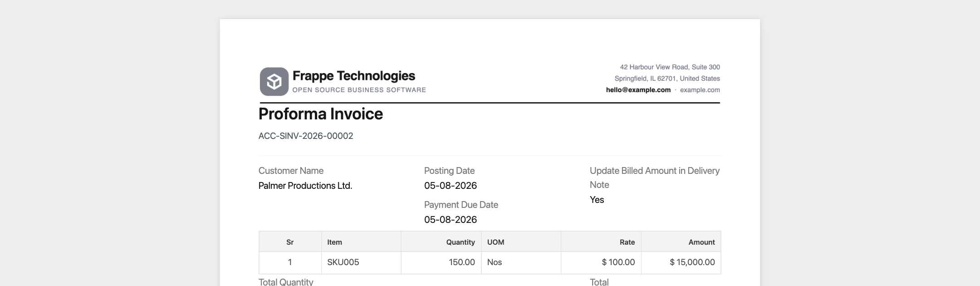Select the Springfield, IL 62701 address line
This screenshot has width=980, height=286.
[667, 79]
